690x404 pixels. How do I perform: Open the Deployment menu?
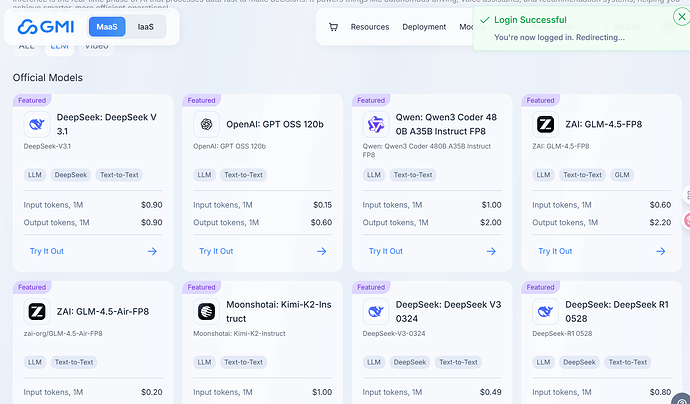click(424, 27)
